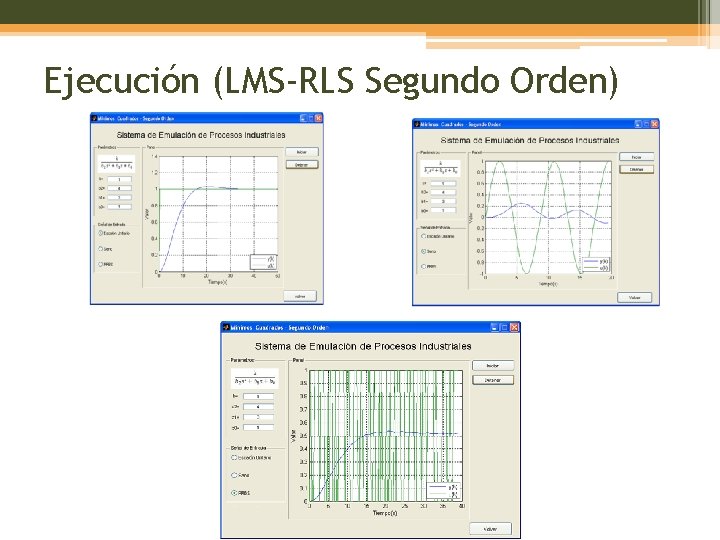Click 'Sistema de Emulación' heading in the PRBS-plot window
The image size is (720, 540).
point(363,346)
